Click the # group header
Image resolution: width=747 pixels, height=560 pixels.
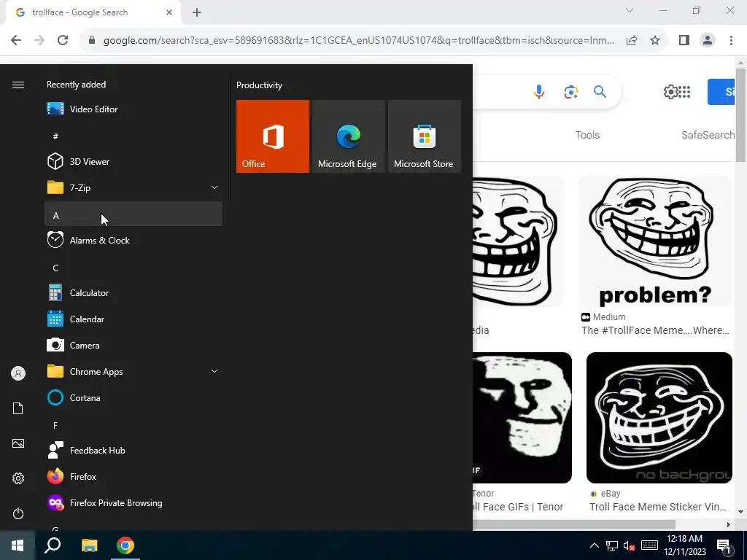tap(133, 136)
